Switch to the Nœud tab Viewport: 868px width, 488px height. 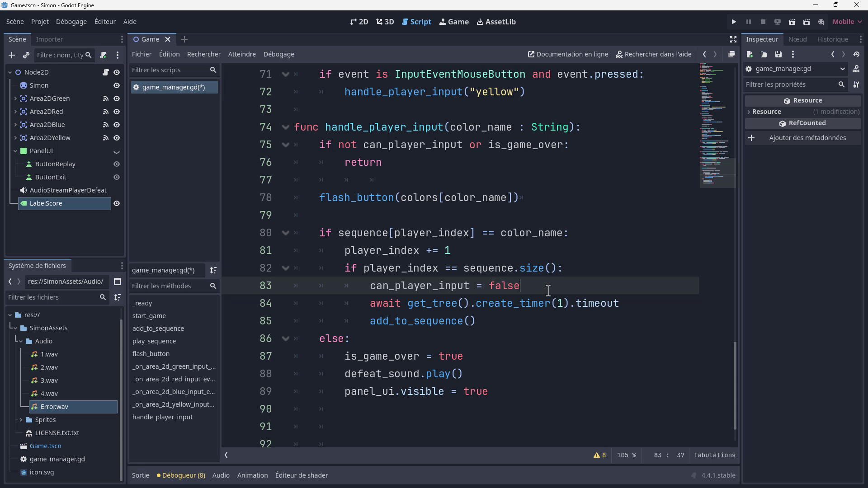point(797,39)
